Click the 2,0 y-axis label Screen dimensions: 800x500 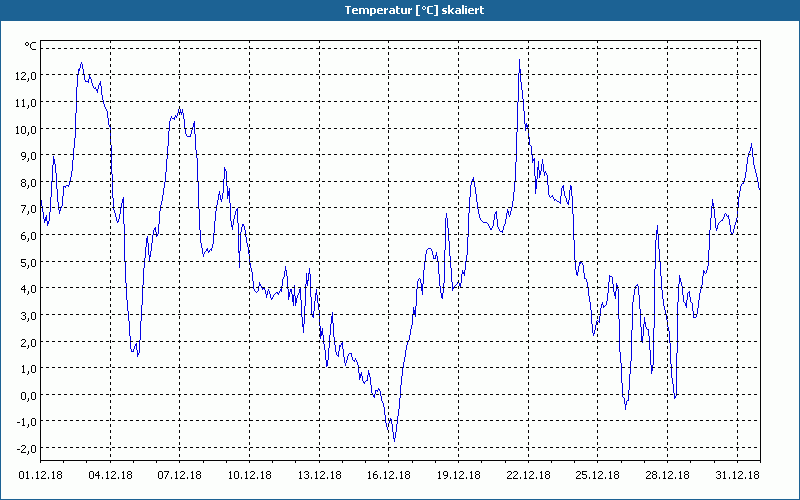(28, 342)
